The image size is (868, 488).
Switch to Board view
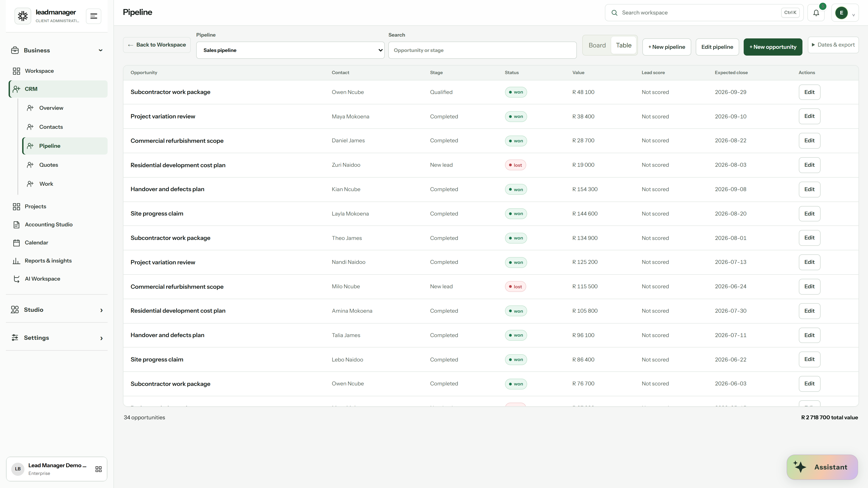coord(597,45)
